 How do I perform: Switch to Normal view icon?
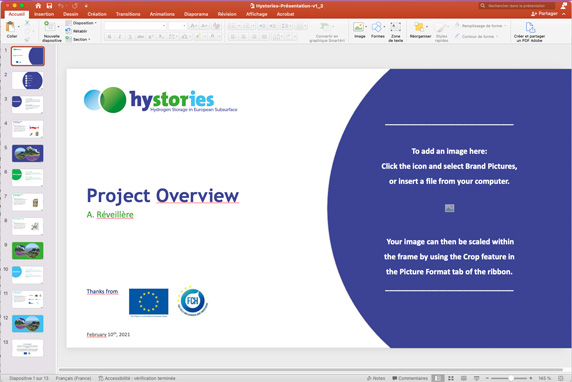(x=438, y=378)
